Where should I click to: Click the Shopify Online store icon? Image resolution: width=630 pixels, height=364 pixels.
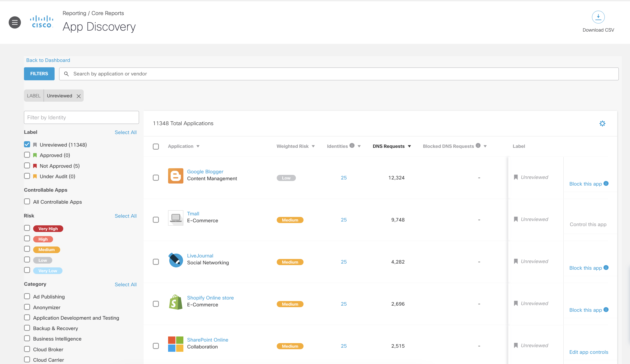176,302
